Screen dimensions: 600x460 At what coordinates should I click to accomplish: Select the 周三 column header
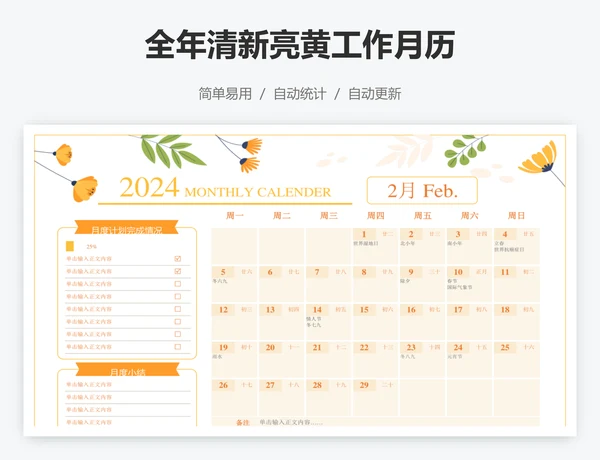[329, 216]
